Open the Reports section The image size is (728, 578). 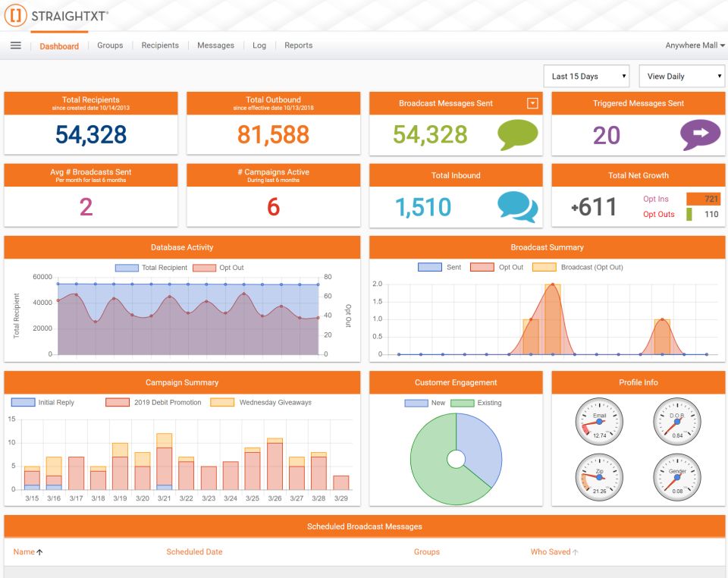[x=298, y=46]
